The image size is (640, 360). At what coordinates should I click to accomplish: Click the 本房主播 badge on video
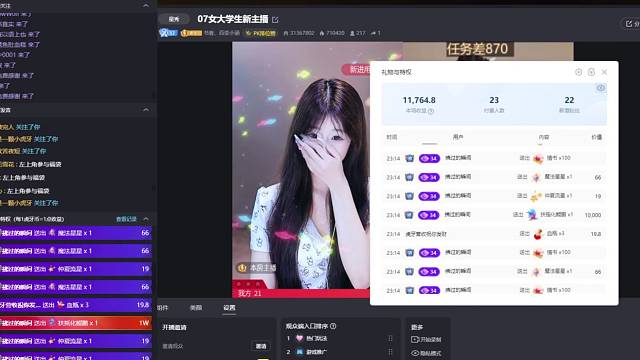pyautogui.click(x=257, y=268)
